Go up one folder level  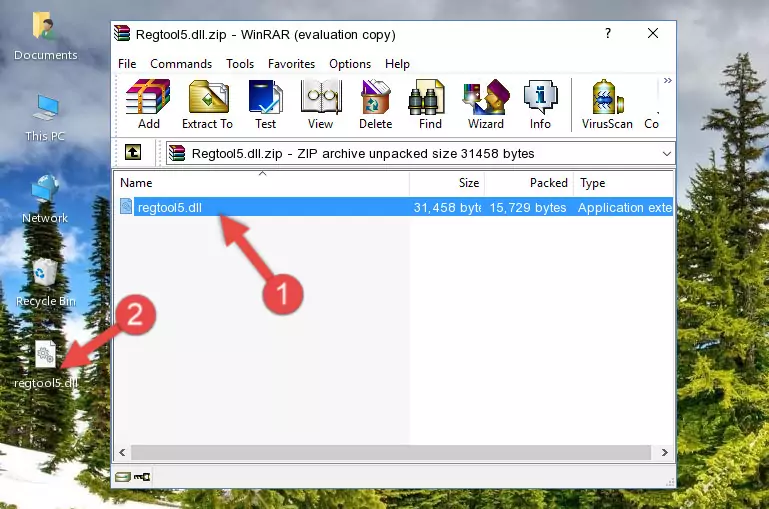click(133, 153)
